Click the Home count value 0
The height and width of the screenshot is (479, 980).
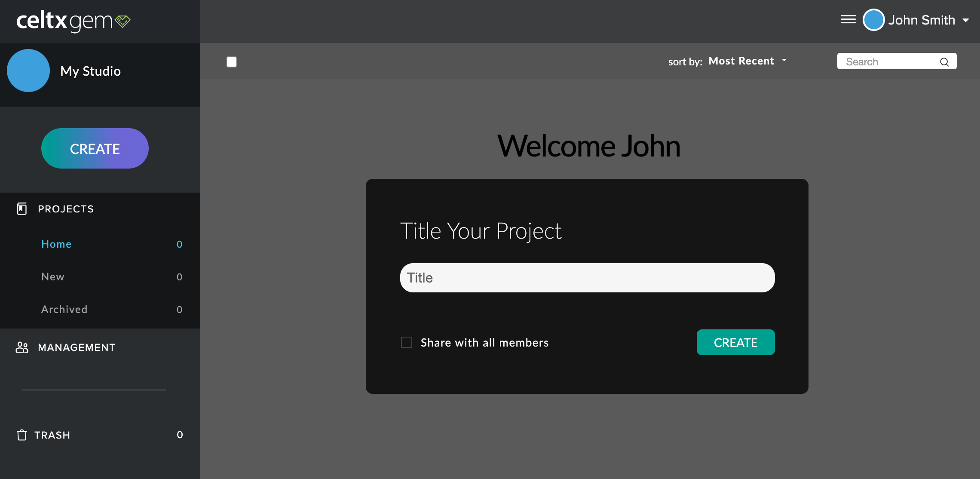point(180,244)
